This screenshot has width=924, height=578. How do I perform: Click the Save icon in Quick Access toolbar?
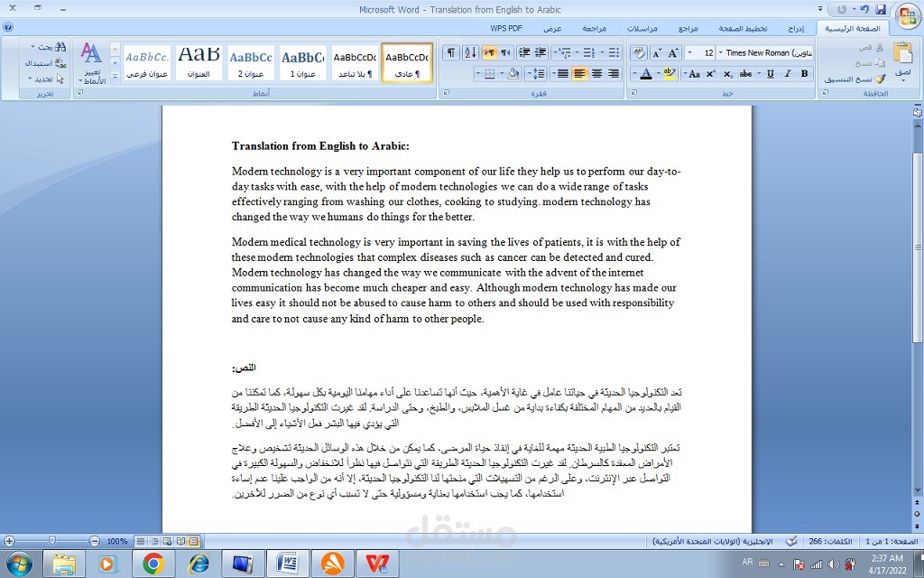881,9
